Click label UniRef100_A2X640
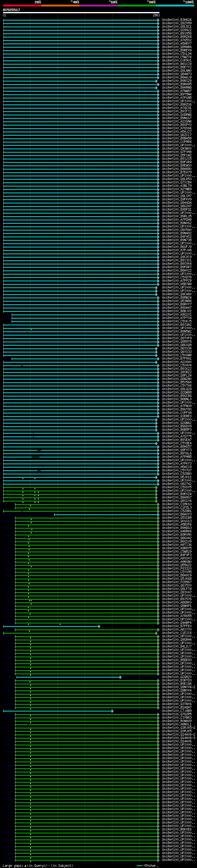 click(177, 362)
